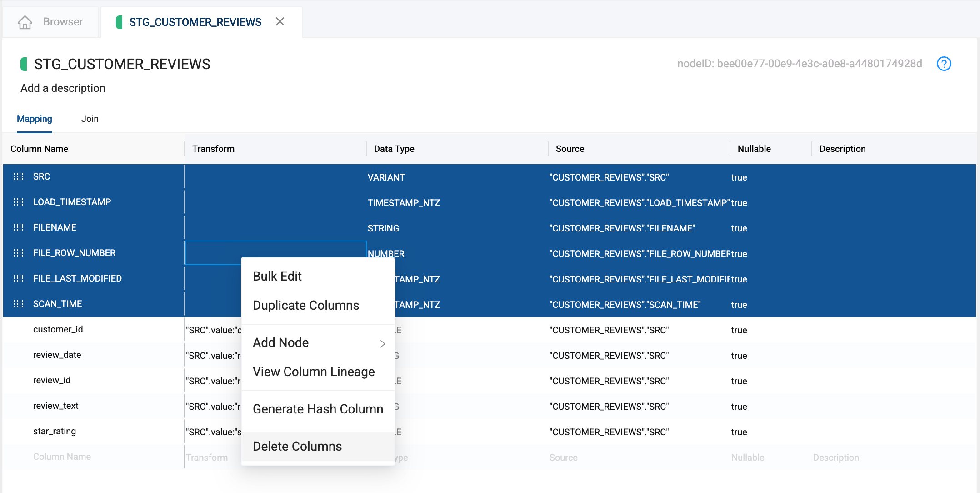
Task: Choose Bulk Edit from context menu
Action: (x=277, y=276)
